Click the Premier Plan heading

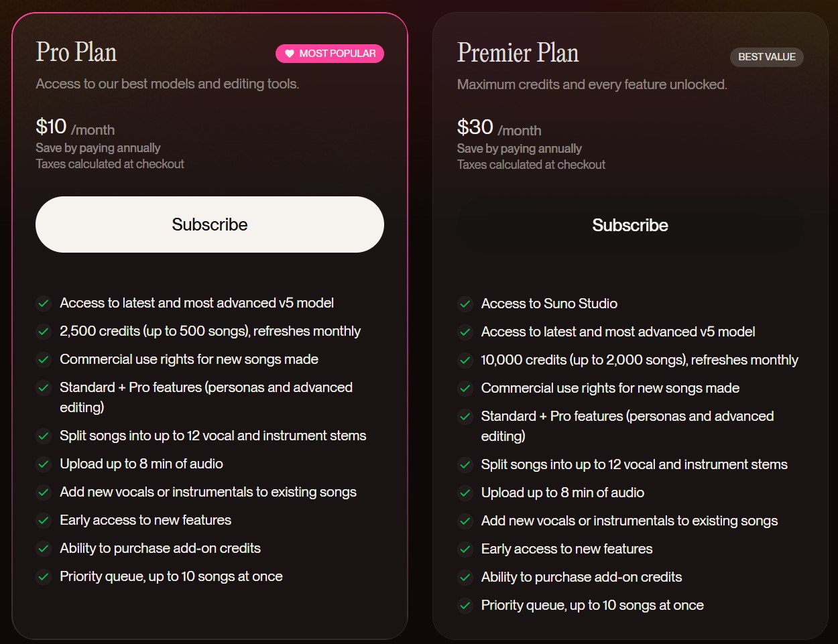click(x=518, y=53)
